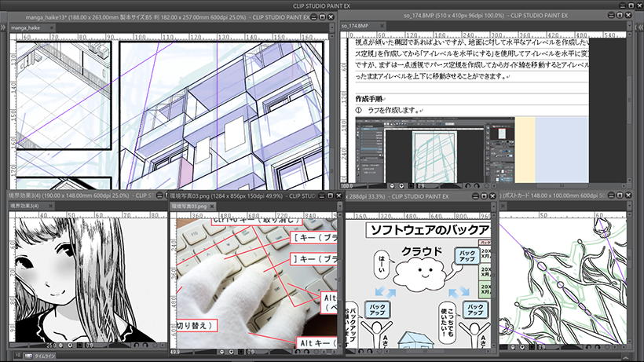Close the 環境写真03.png tab
The width and height of the screenshot is (644, 362).
pos(212,206)
